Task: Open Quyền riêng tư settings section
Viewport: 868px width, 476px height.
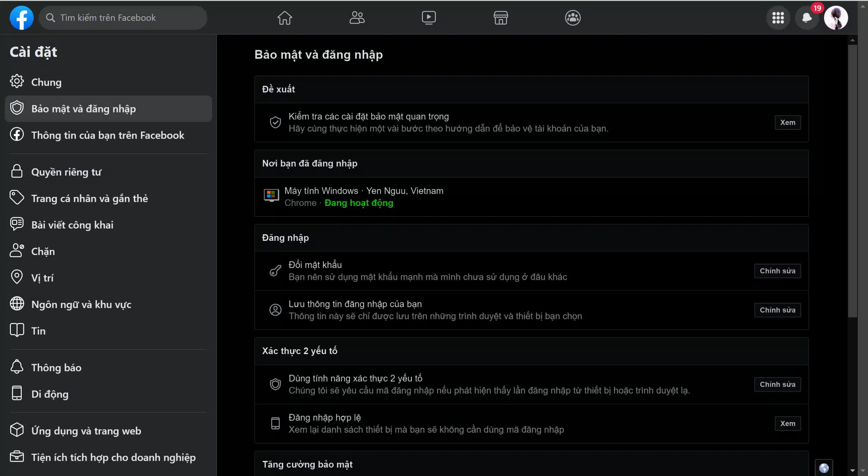Action: (66, 171)
